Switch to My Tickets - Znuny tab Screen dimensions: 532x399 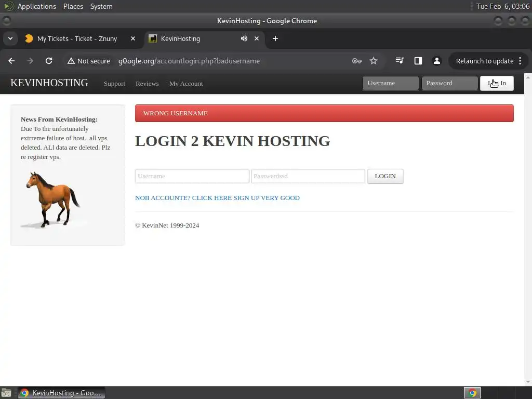tap(77, 38)
